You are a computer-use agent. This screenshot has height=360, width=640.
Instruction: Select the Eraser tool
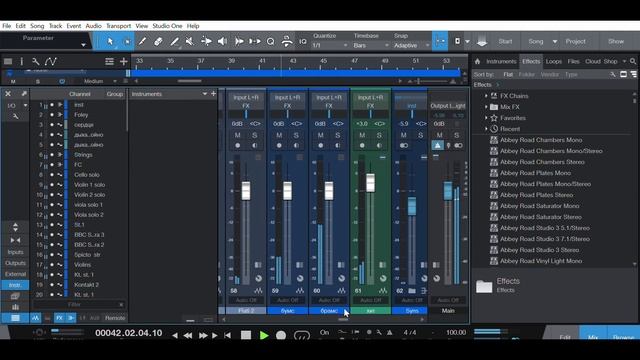[x=158, y=41]
